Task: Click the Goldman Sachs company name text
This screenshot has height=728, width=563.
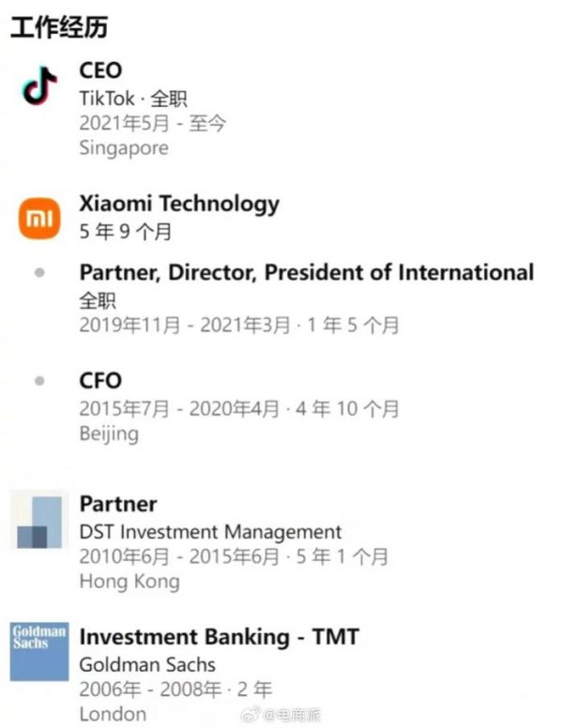Action: click(x=147, y=665)
